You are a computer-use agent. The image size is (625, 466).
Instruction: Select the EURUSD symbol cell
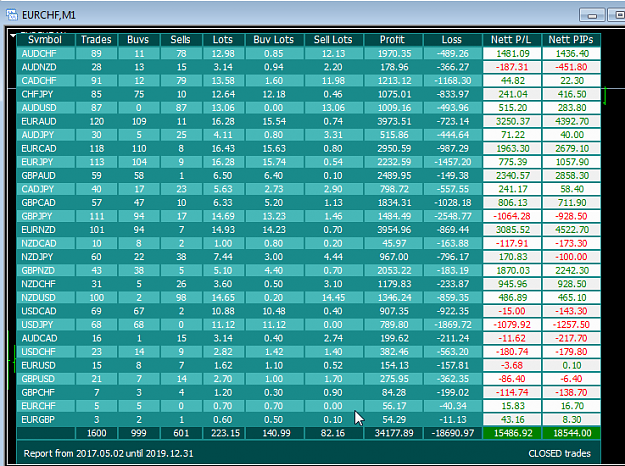point(45,365)
